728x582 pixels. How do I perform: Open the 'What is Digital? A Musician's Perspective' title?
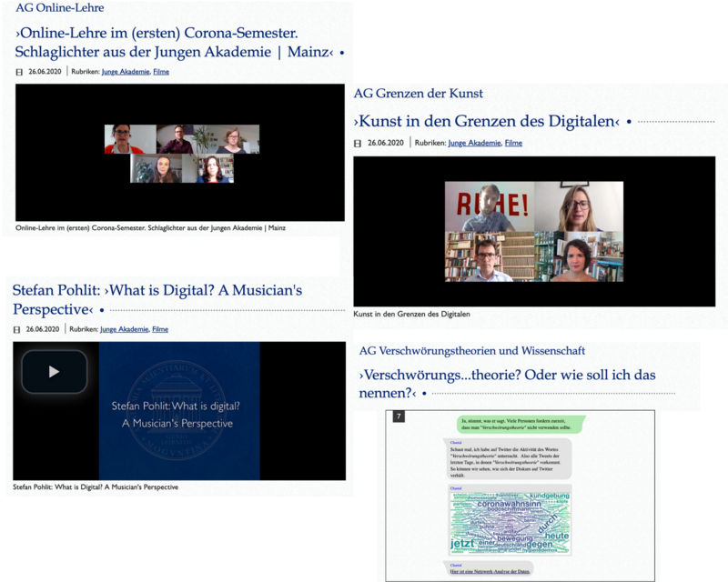click(x=157, y=299)
